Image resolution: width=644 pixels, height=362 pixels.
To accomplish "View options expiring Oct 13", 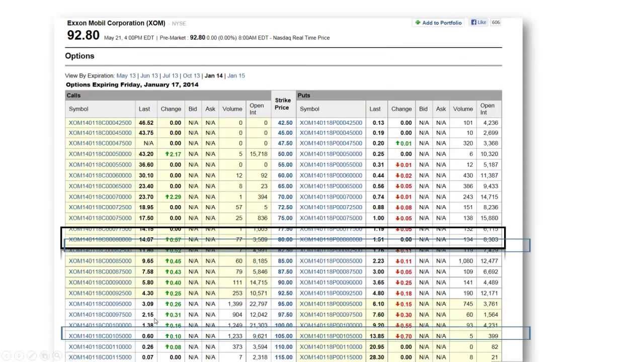I will (x=191, y=76).
